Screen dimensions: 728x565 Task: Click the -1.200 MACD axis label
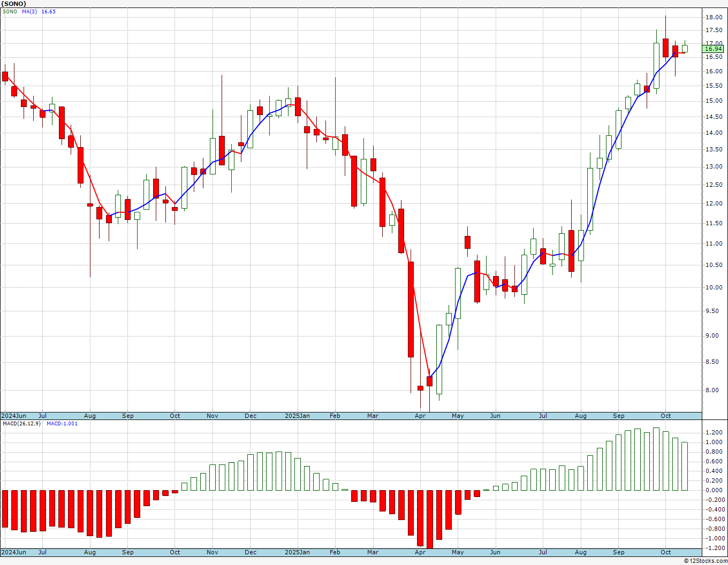pyautogui.click(x=713, y=548)
